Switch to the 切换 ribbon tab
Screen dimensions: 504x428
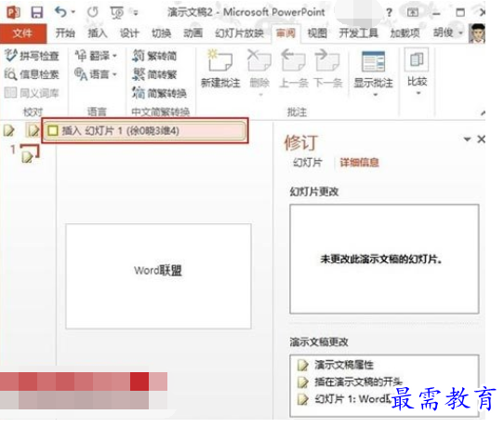point(161,33)
